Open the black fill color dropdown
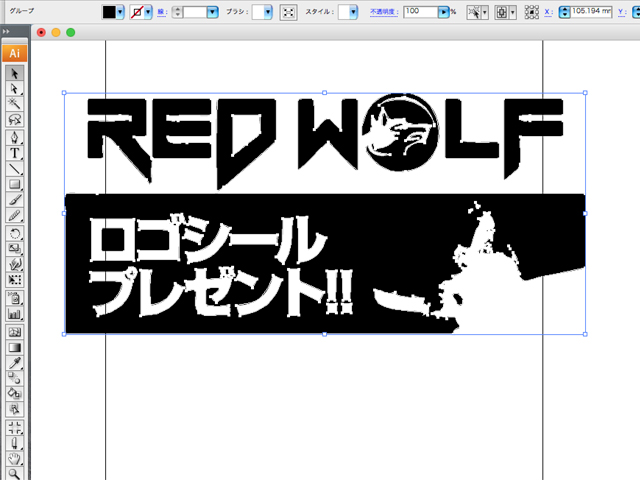The height and width of the screenshot is (480, 640). [x=120, y=12]
